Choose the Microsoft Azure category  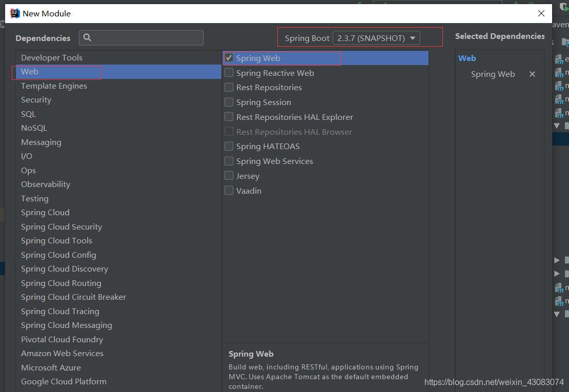(x=118, y=368)
